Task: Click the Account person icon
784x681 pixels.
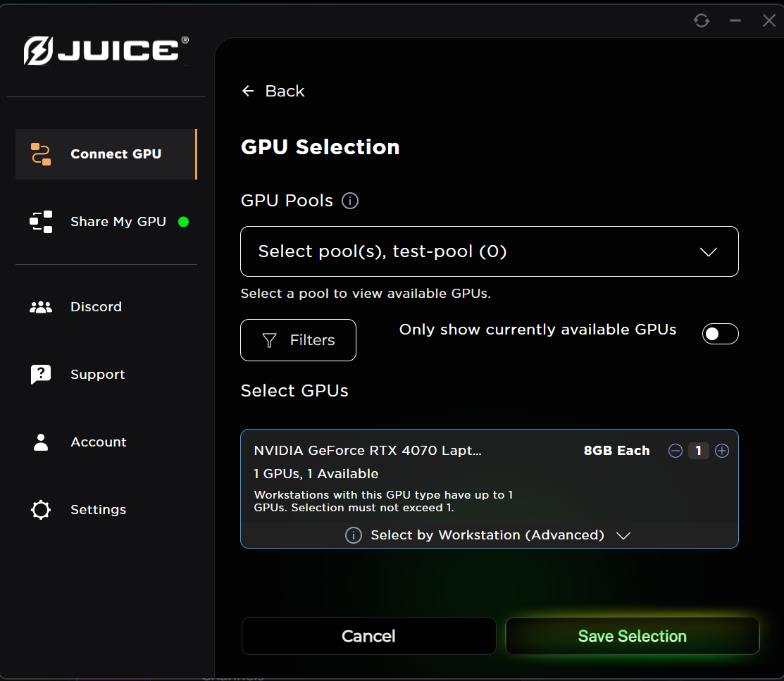Action: 40,442
